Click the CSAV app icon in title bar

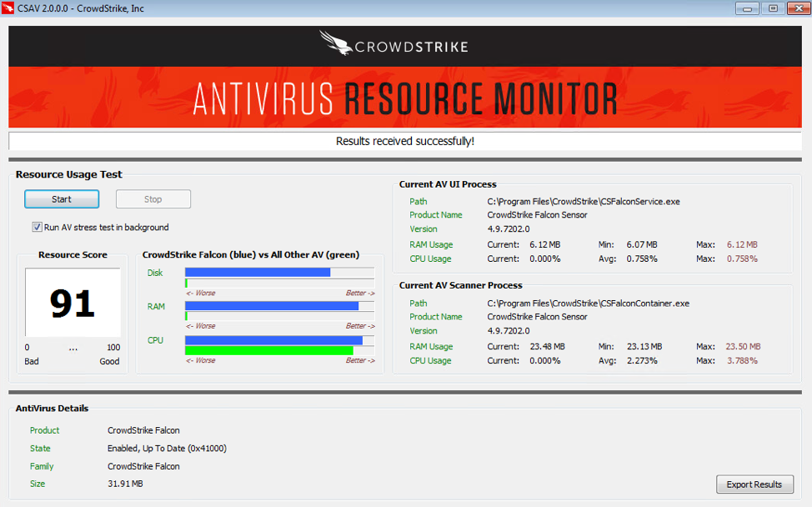click(x=8, y=8)
